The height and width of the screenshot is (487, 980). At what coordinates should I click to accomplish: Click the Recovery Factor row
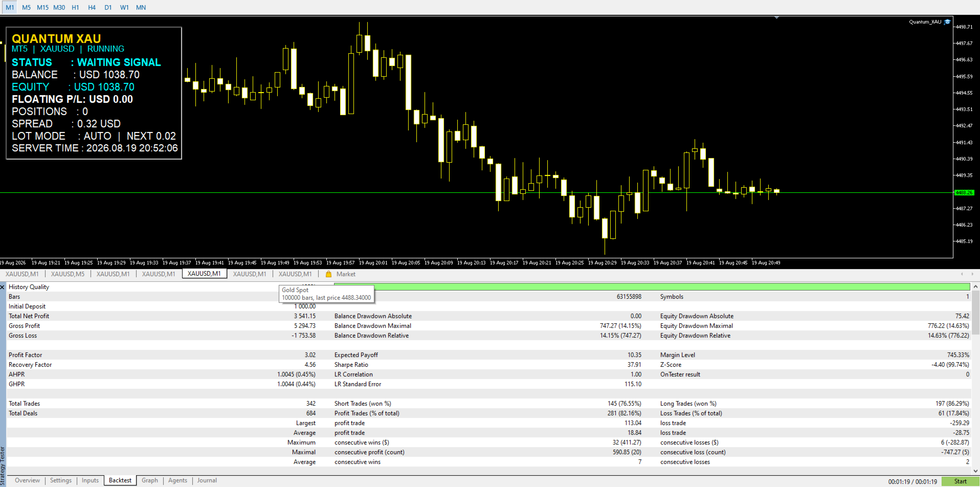162,365
